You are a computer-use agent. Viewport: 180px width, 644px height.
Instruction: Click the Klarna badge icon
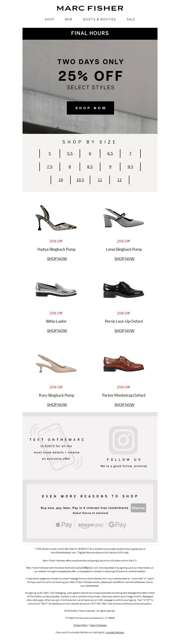click(x=138, y=508)
